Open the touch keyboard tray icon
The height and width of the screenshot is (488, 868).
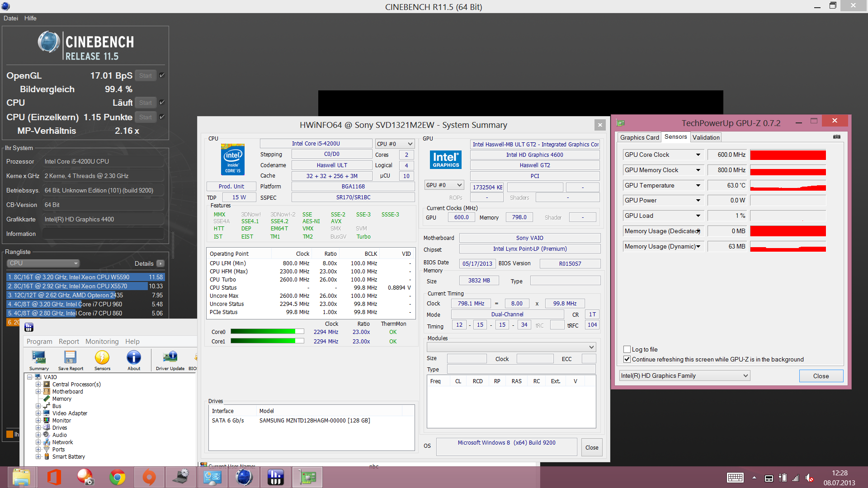[x=735, y=478]
